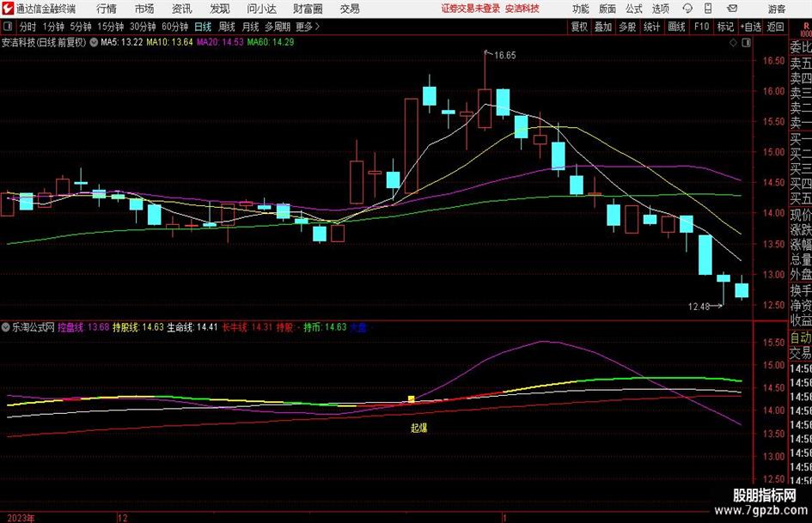This screenshot has height=523, width=812.
Task: Toggle the right side panel icon
Action: click(746, 43)
